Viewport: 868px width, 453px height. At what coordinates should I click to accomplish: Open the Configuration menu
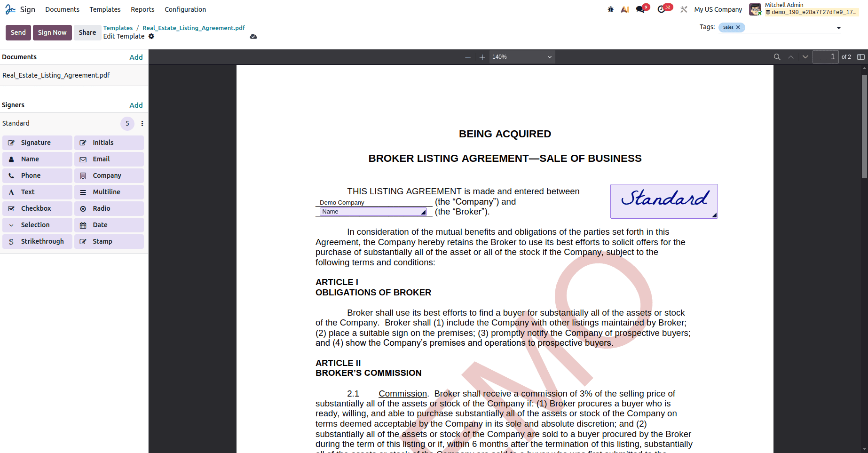point(185,9)
